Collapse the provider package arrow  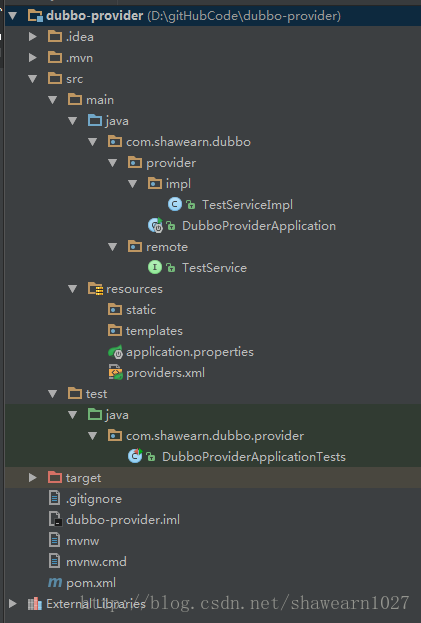[112, 163]
